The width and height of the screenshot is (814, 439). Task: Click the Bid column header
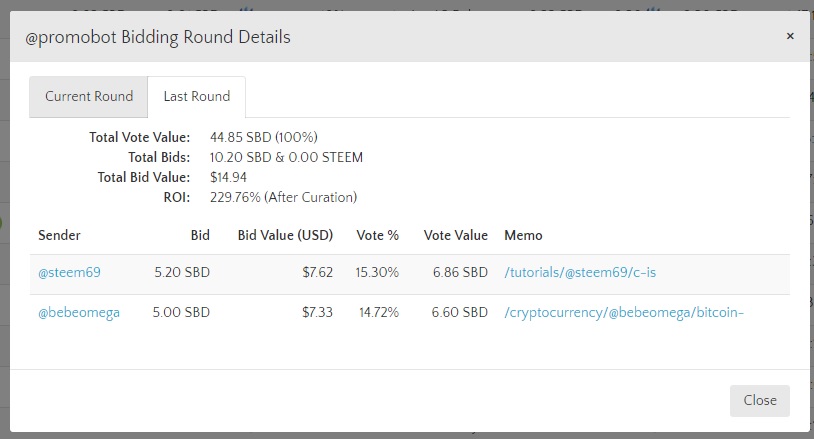click(x=200, y=235)
